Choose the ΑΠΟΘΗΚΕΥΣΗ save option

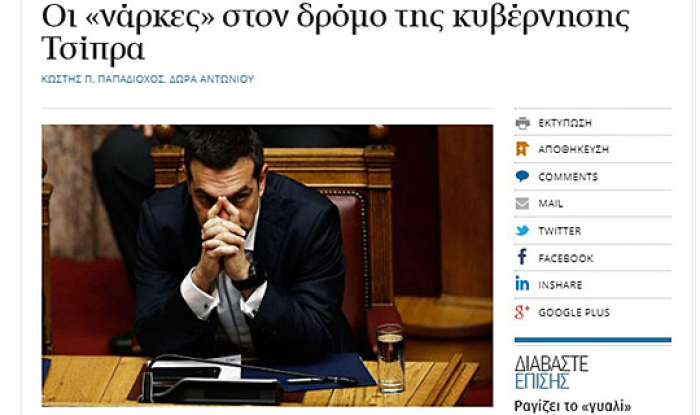pos(573,149)
